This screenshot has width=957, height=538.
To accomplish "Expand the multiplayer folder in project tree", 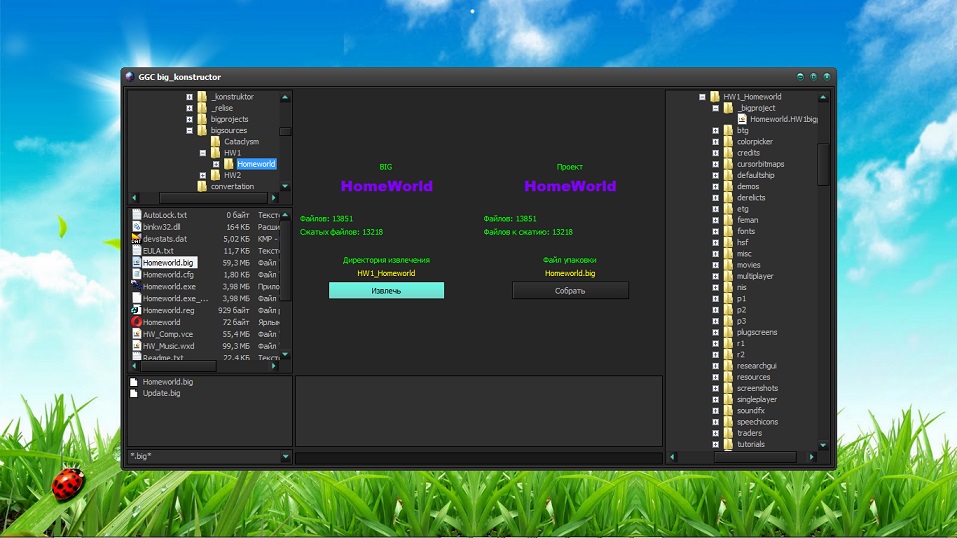I will [715, 276].
